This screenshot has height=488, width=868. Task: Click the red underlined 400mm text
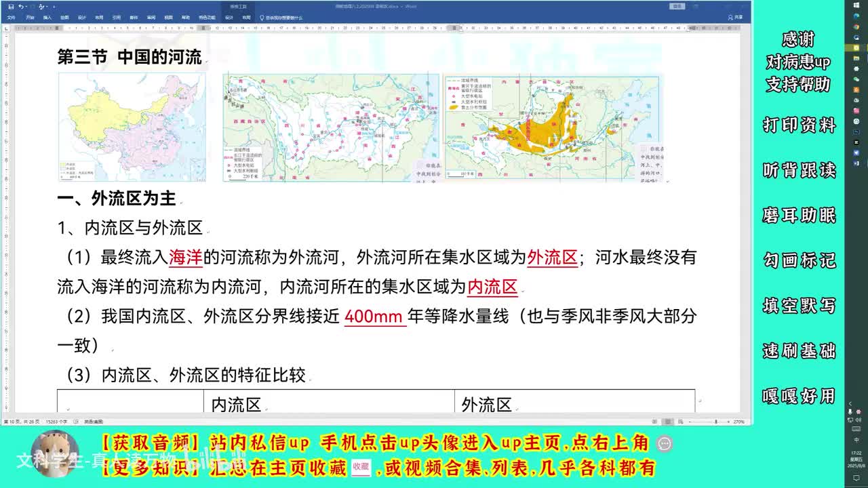pyautogui.click(x=374, y=317)
